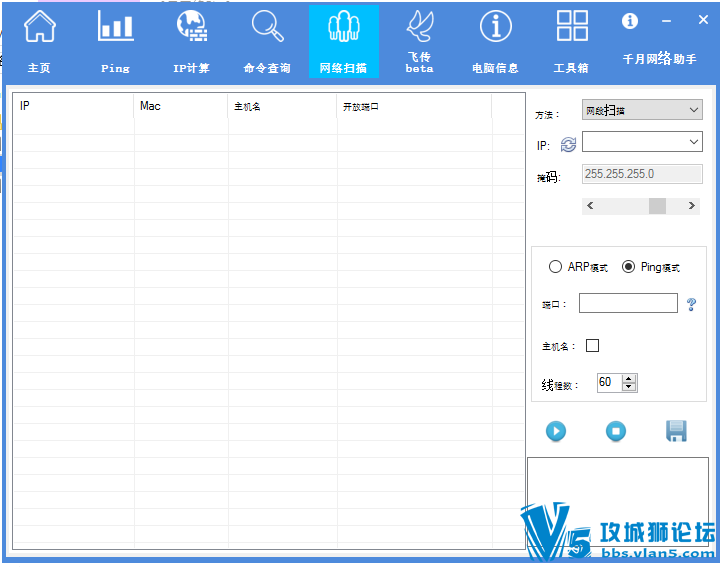720x567 pixels.
Task: Increase thread count spinner up
Action: pos(629,379)
